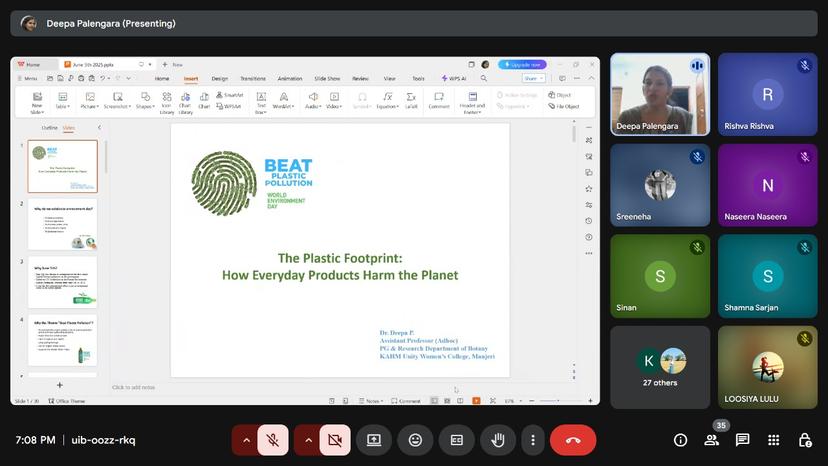This screenshot has height=466, width=828.
Task: Turn on the camera
Action: pyautogui.click(x=334, y=440)
